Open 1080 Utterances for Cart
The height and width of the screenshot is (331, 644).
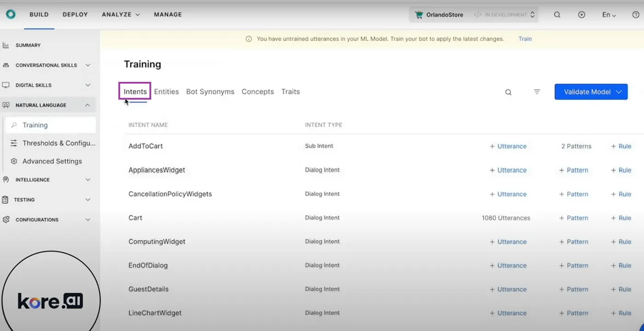506,218
